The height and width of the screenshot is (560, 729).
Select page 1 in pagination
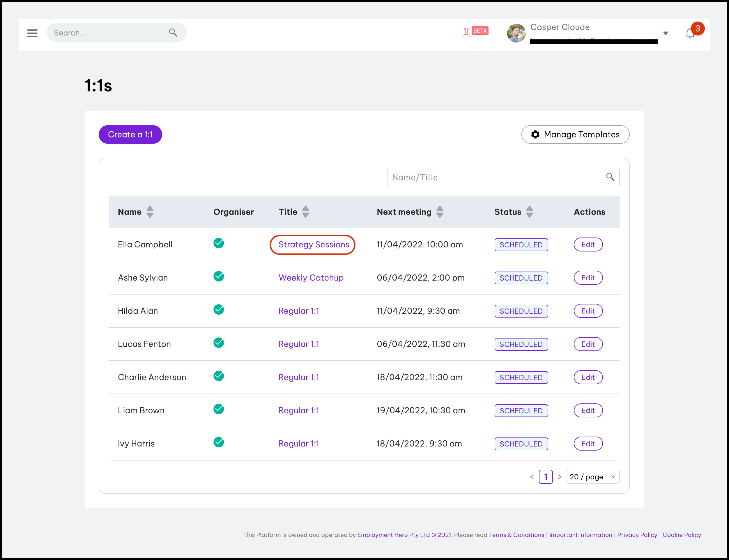(x=546, y=477)
